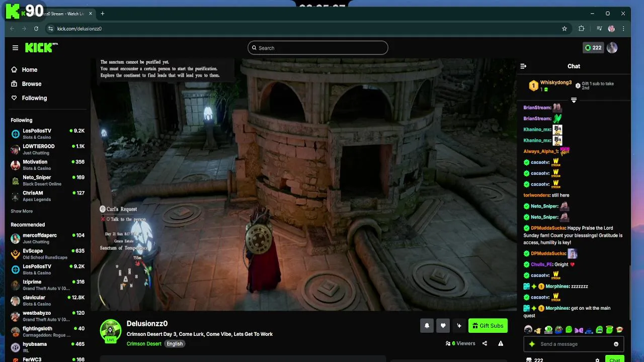The height and width of the screenshot is (362, 644).
Task: Open Delusionzz0 channel name
Action: (x=147, y=324)
